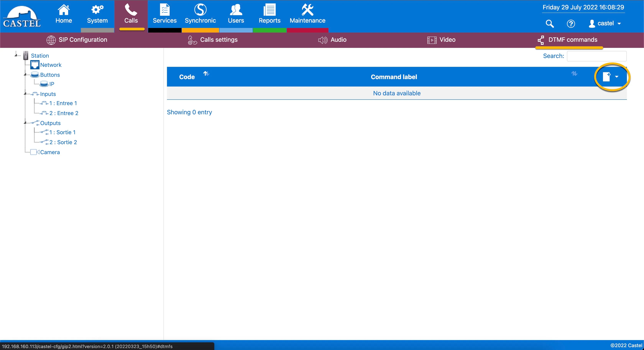This screenshot has height=350, width=644.
Task: Click the date and time display
Action: coord(583,7)
